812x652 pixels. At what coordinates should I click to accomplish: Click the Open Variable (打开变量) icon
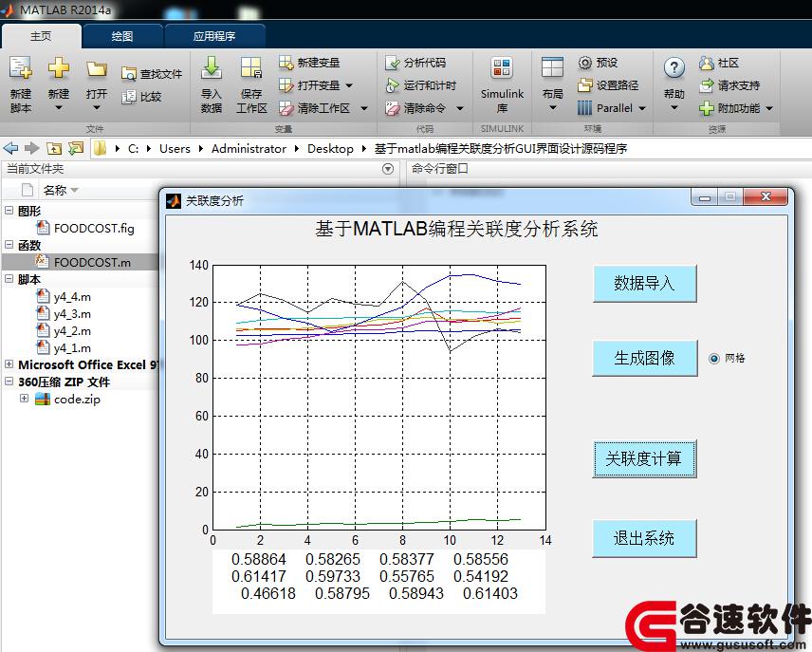[x=286, y=85]
